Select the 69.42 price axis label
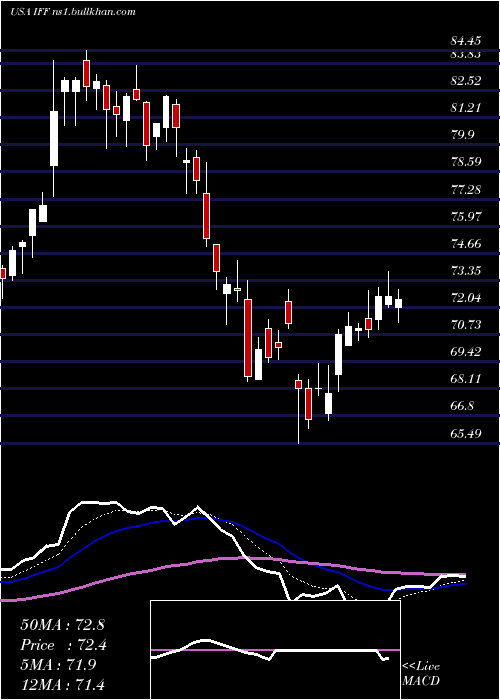500x700 pixels. [x=466, y=352]
